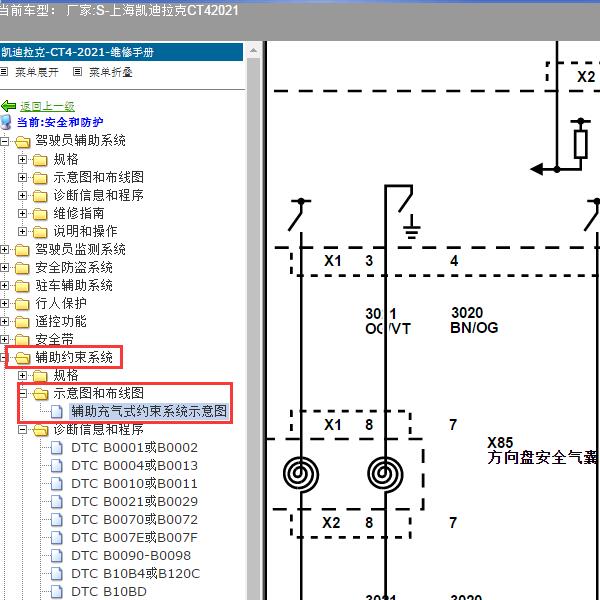Click the document icon for DTC B0010或B0011
The height and width of the screenshot is (600, 600).
pos(57,483)
